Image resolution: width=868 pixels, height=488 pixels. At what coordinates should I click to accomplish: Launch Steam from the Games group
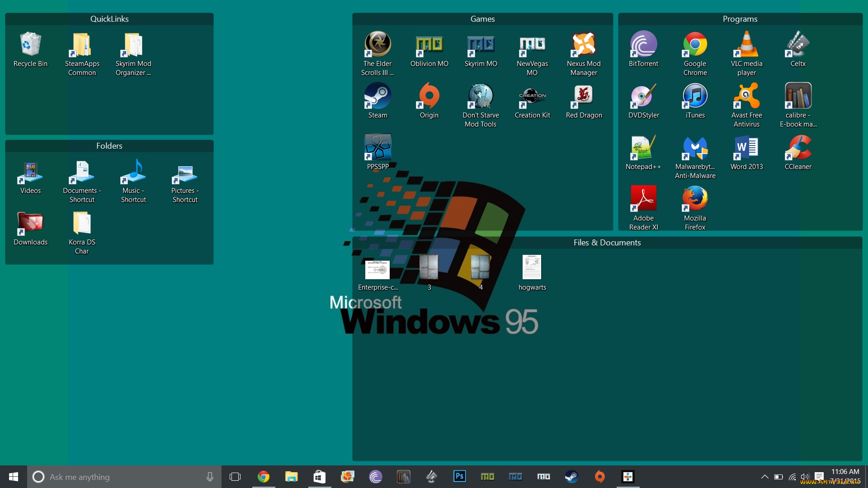[x=377, y=96]
